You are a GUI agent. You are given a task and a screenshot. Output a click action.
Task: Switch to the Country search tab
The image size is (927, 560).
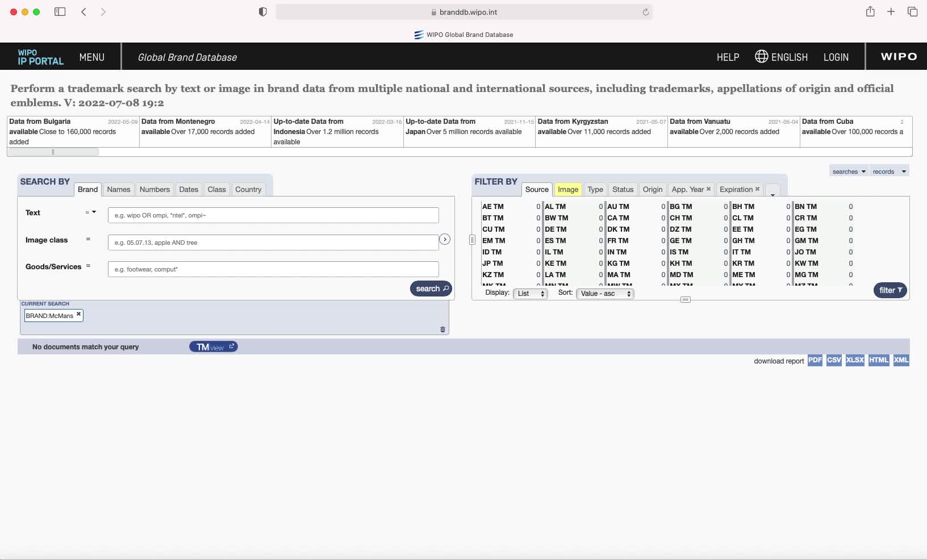point(248,190)
